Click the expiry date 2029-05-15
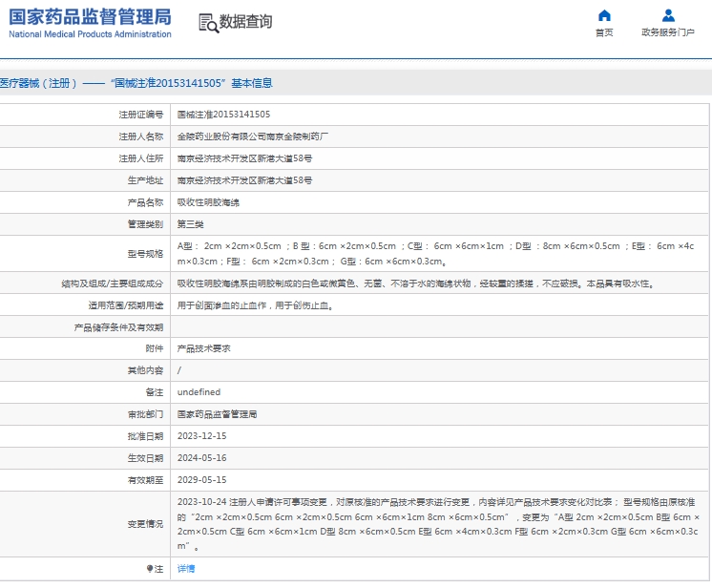Screen dimensions: 712x588 coord(201,479)
